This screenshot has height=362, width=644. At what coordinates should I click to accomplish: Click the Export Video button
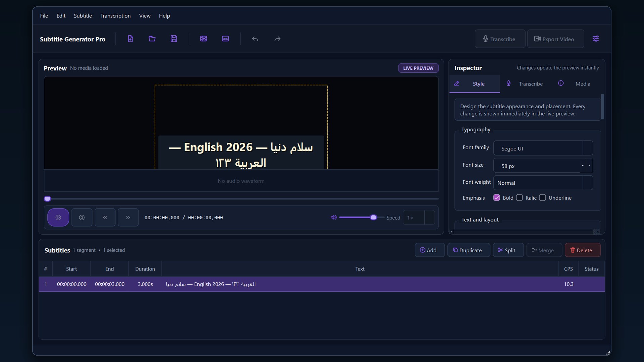click(x=555, y=39)
